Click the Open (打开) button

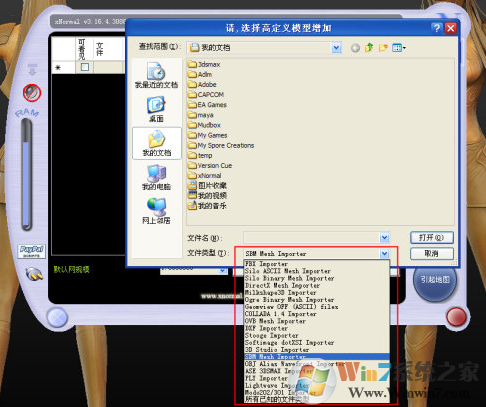[432, 238]
